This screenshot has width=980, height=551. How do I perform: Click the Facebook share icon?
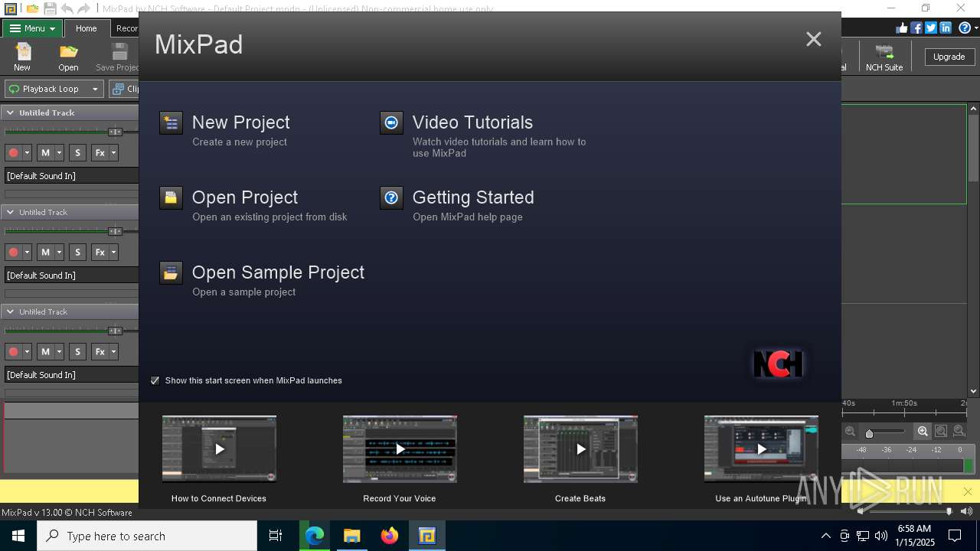(x=916, y=28)
